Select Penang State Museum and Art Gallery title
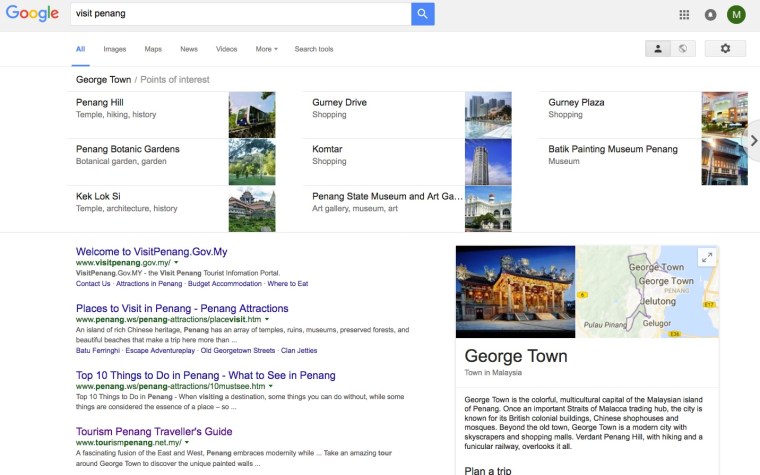Image resolution: width=760 pixels, height=475 pixels. (x=387, y=196)
